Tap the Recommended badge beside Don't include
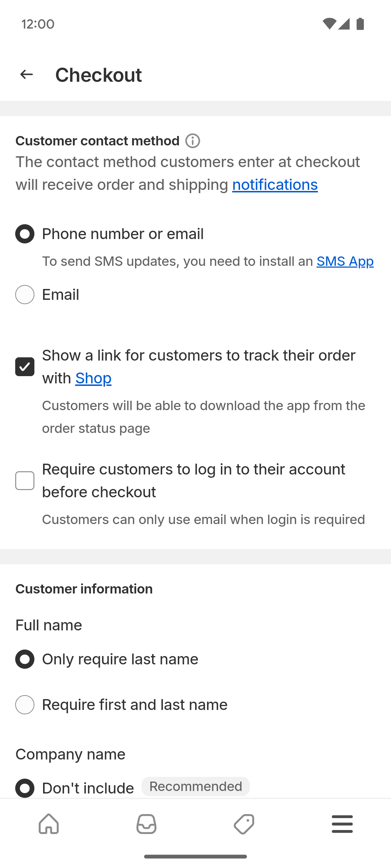The width and height of the screenshot is (391, 868). tap(195, 787)
